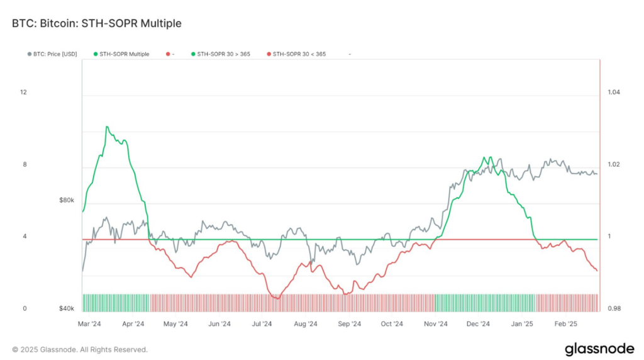Click the glassnode logo
Viewport: 644px width, 360px height.
click(x=594, y=348)
